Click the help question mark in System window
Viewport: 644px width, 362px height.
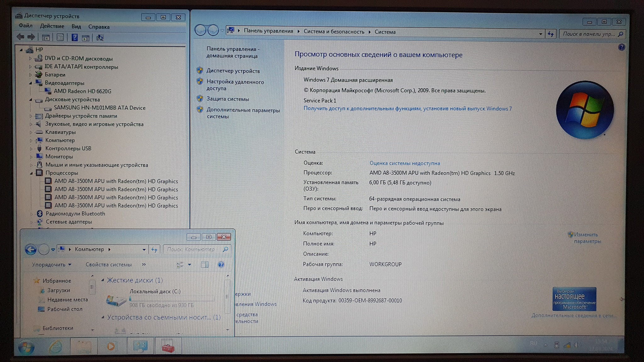click(x=621, y=47)
